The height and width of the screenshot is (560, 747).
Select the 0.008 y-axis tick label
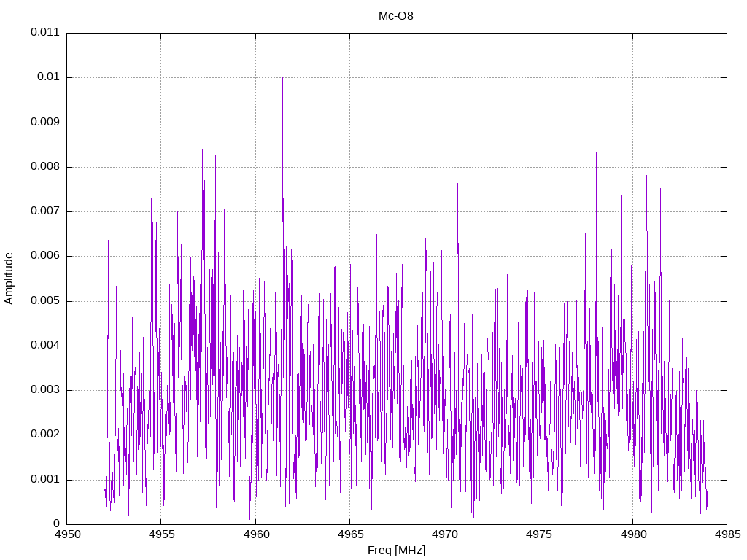[x=44, y=167]
